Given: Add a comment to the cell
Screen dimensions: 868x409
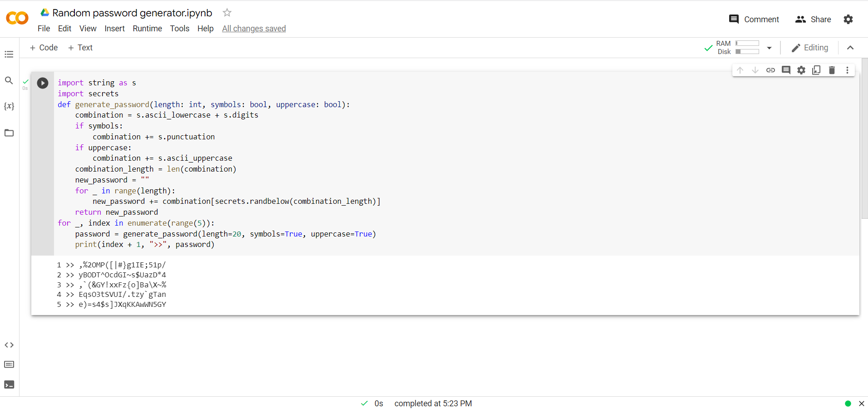Looking at the screenshot, I should (786, 70).
